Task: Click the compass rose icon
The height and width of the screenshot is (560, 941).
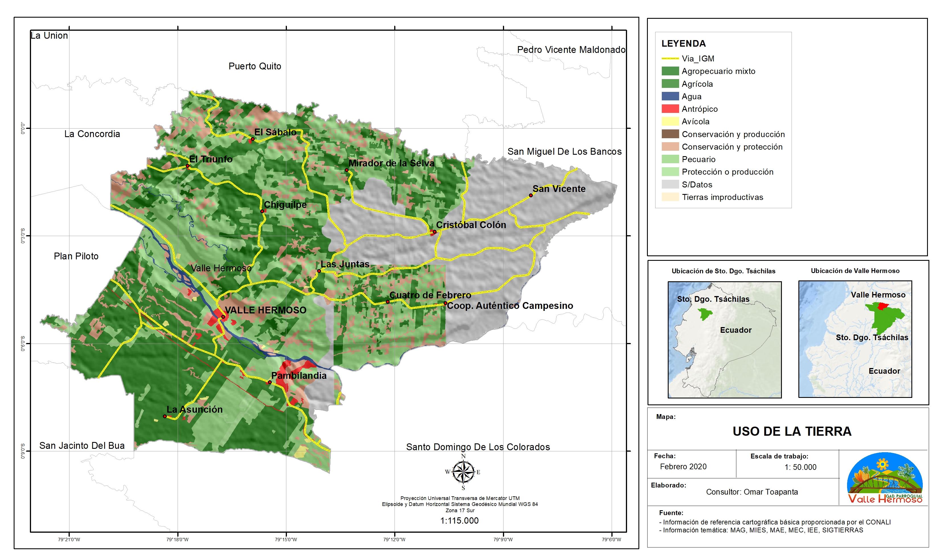Action: [463, 472]
